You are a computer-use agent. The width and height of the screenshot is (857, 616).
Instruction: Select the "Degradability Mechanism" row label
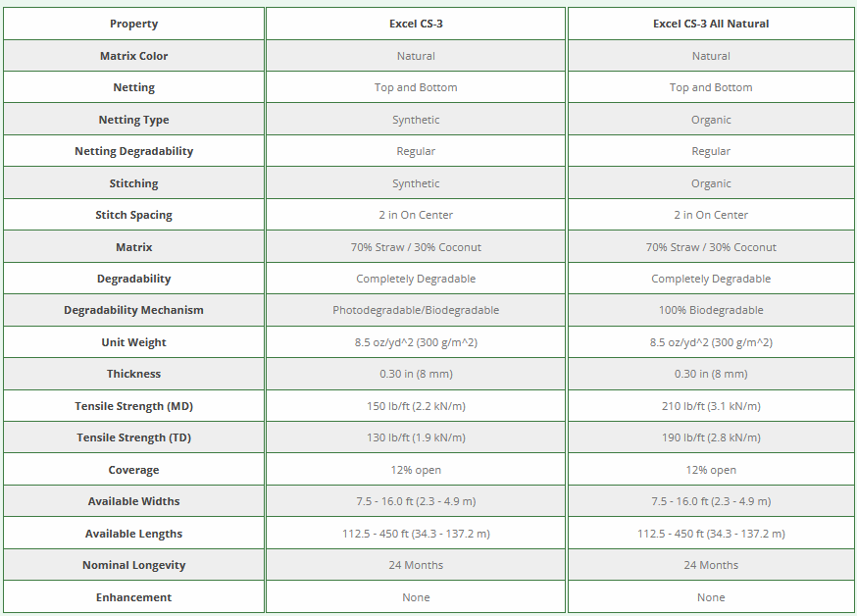tap(133, 310)
